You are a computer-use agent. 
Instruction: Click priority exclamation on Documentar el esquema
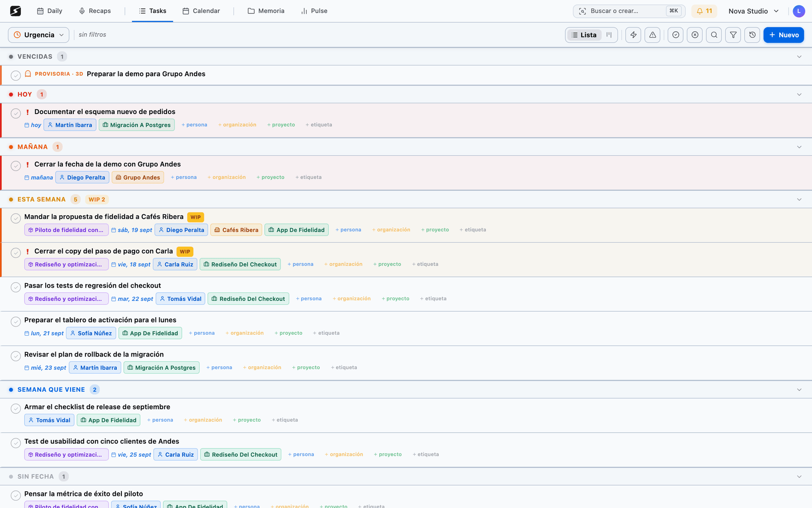(x=28, y=112)
